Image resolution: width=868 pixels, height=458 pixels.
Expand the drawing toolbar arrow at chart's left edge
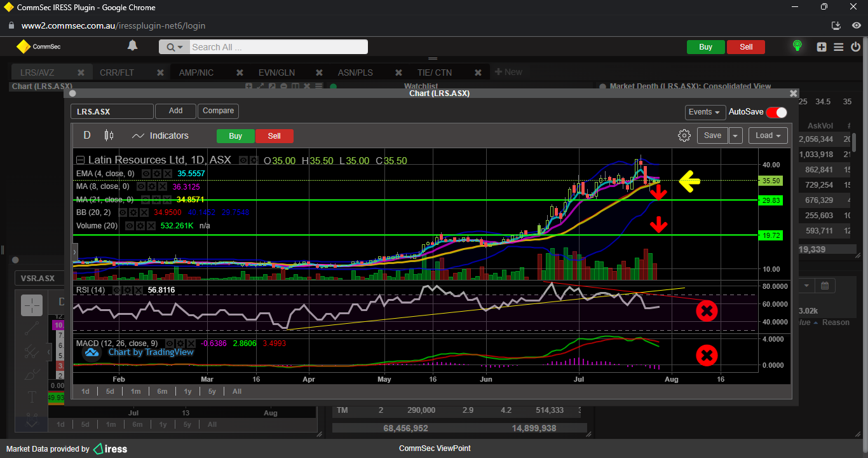click(75, 253)
